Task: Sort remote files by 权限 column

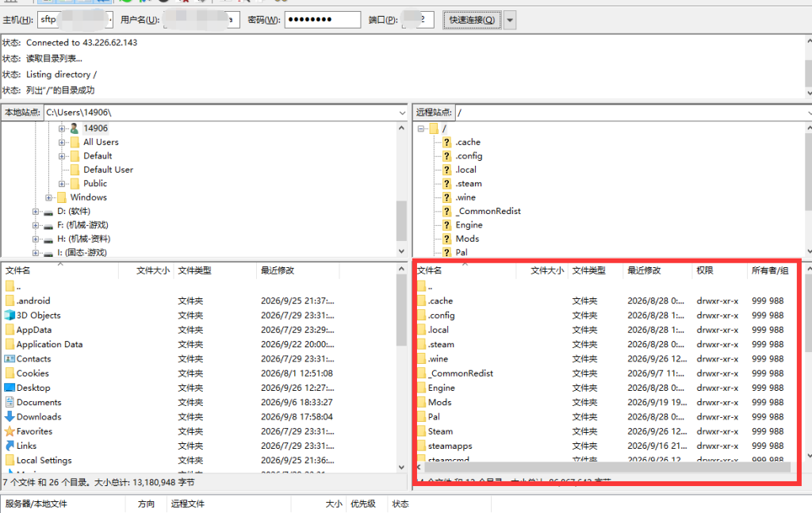Action: point(718,270)
